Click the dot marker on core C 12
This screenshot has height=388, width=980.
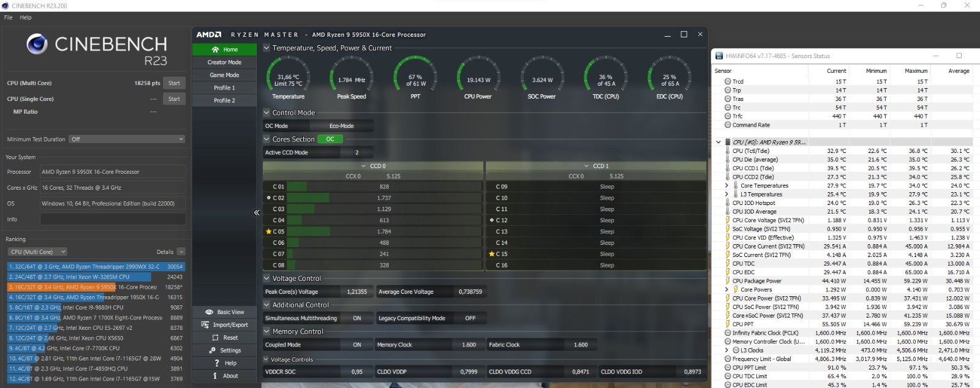[x=492, y=220]
